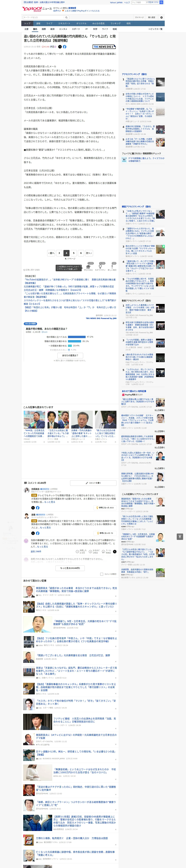
Task: Click 記事に関する報告 report icon link
Action: [32, 270]
